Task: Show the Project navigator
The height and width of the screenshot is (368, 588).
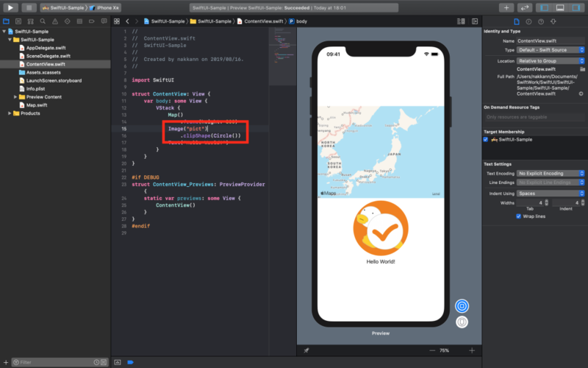Action: [7, 21]
